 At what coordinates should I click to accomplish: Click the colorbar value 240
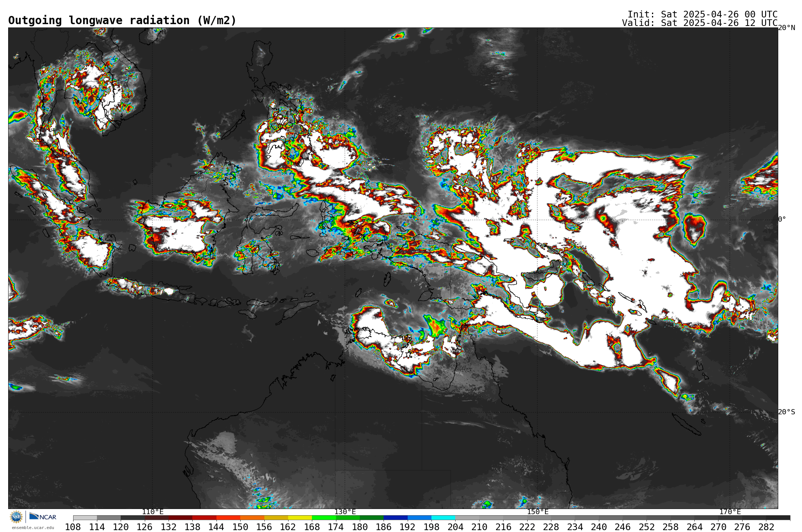coord(599,527)
